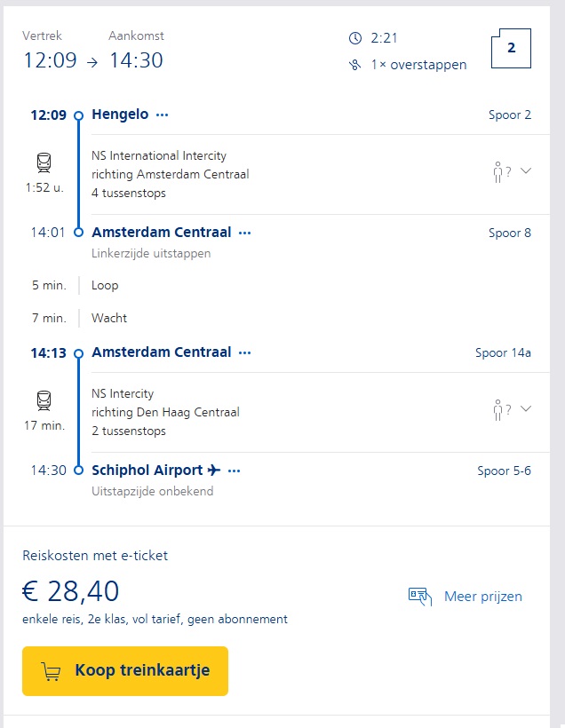
Task: Click the clock icon next to 2:21
Action: (355, 38)
